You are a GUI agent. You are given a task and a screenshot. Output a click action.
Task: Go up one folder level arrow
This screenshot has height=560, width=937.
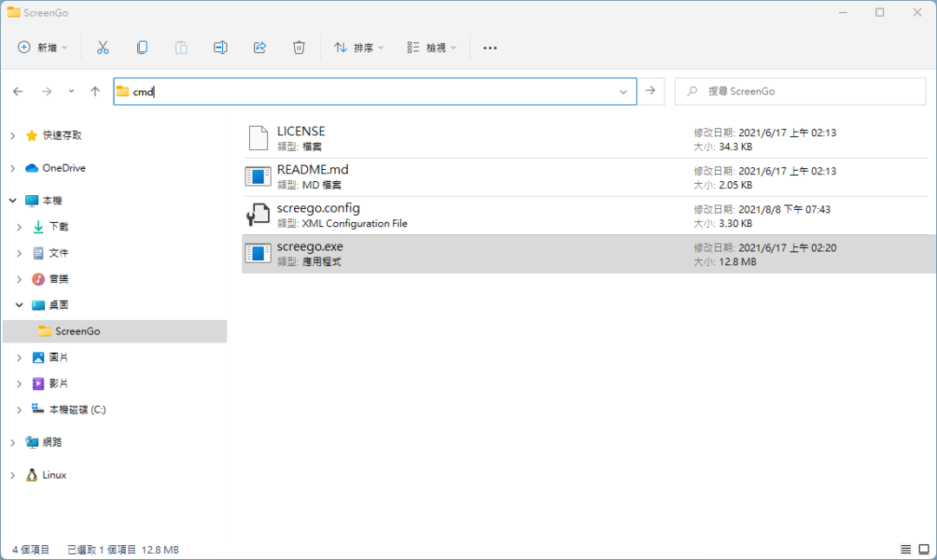pos(95,91)
